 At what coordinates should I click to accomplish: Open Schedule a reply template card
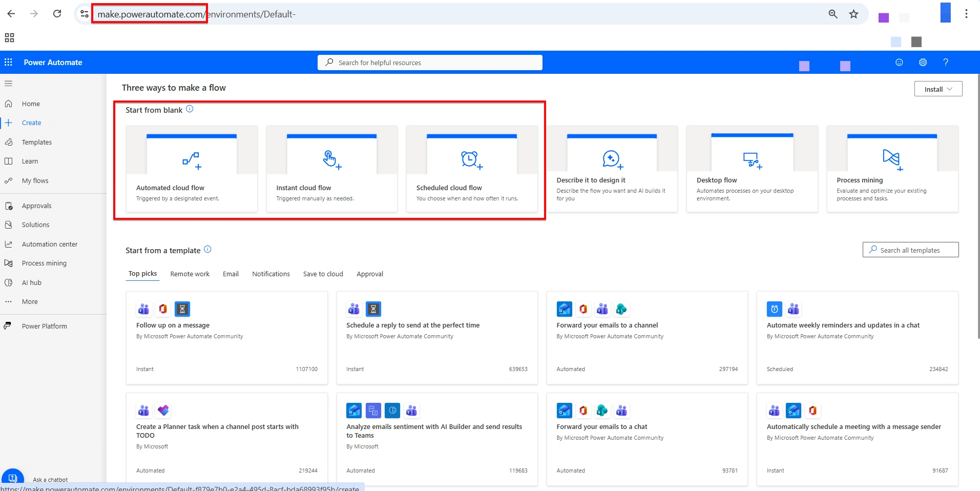coord(437,338)
